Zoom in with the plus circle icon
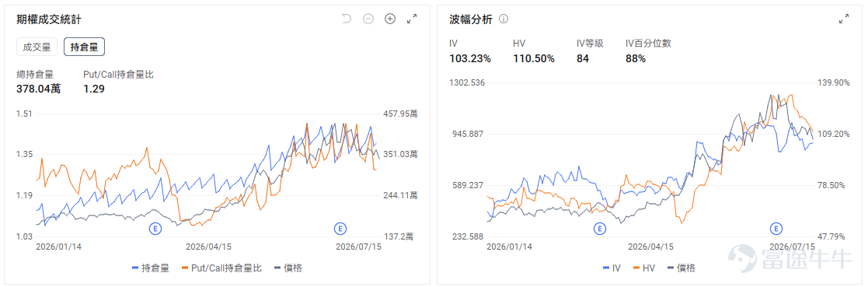This screenshot has height=287, width=868. click(390, 19)
